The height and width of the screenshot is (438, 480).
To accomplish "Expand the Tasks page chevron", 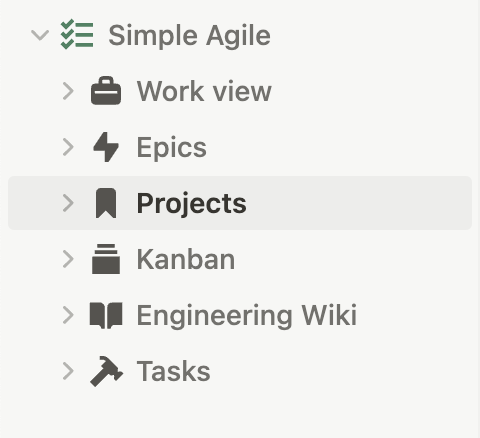I will [68, 371].
